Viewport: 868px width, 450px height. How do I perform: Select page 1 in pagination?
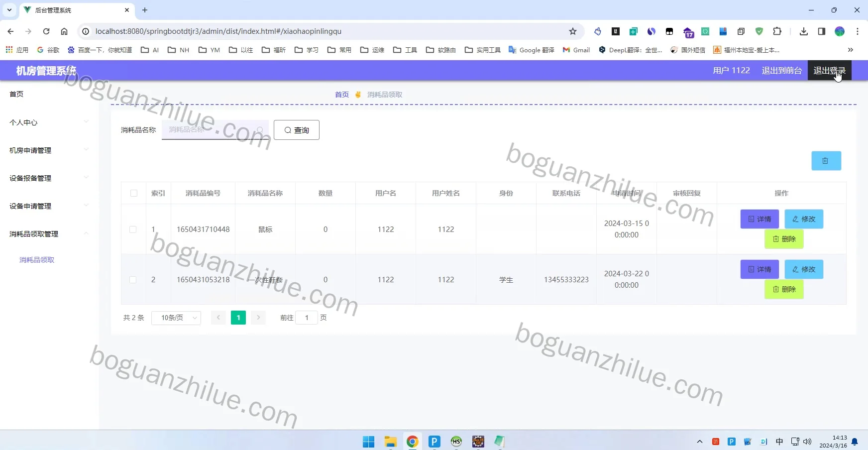point(238,318)
